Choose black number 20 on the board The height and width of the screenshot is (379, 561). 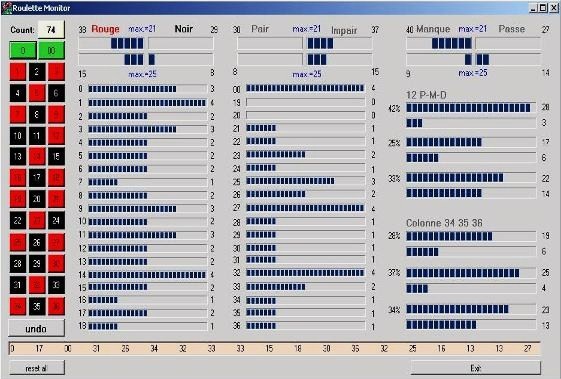(x=37, y=199)
